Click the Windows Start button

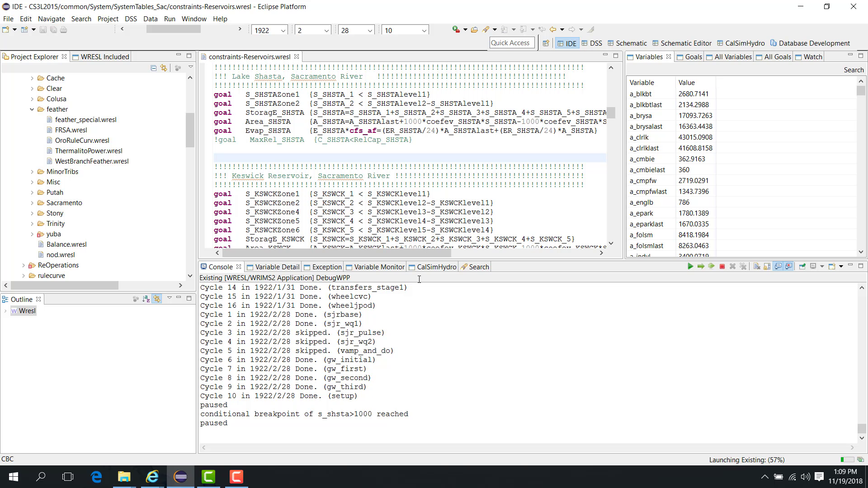pyautogui.click(x=14, y=477)
